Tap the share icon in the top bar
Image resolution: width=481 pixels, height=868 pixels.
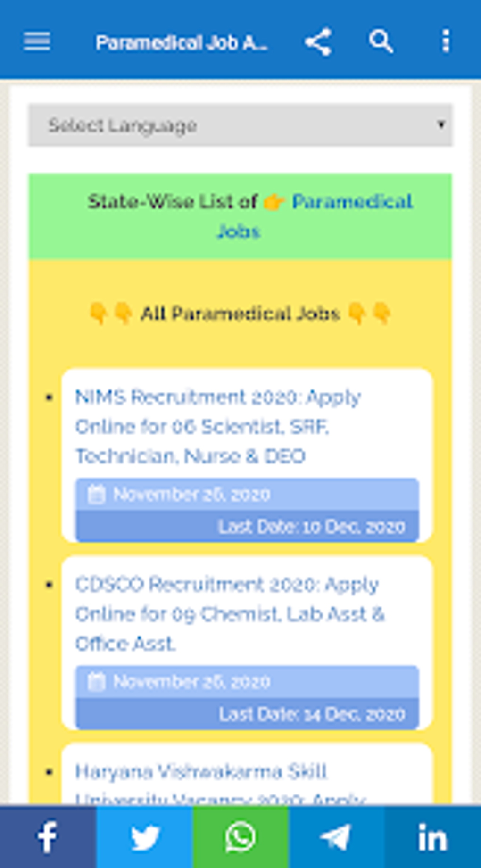pyautogui.click(x=318, y=42)
